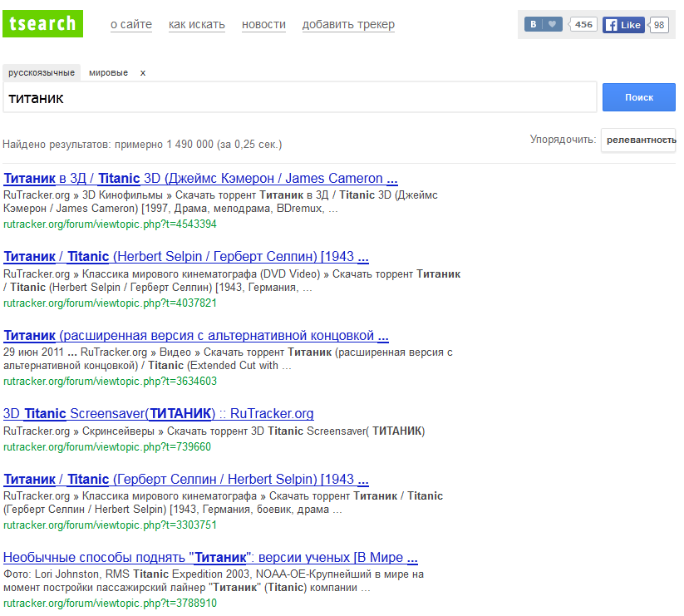Viewport: 684px width, 616px height.
Task: Close search tabs with the x
Action: (143, 72)
